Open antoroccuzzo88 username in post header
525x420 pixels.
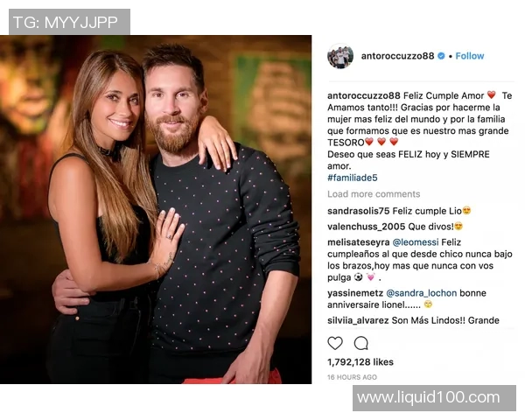(x=397, y=56)
